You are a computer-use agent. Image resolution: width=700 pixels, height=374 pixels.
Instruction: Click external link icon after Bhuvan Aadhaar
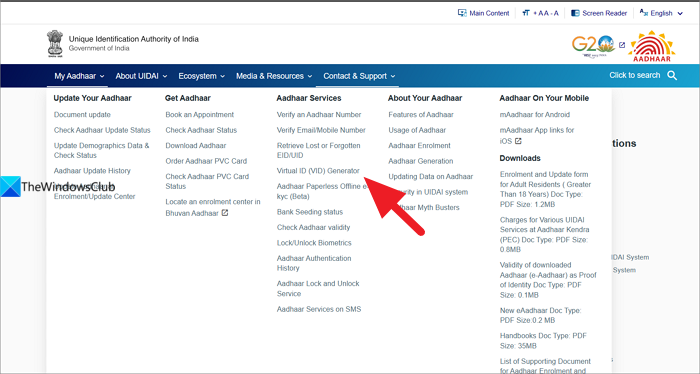pos(225,213)
